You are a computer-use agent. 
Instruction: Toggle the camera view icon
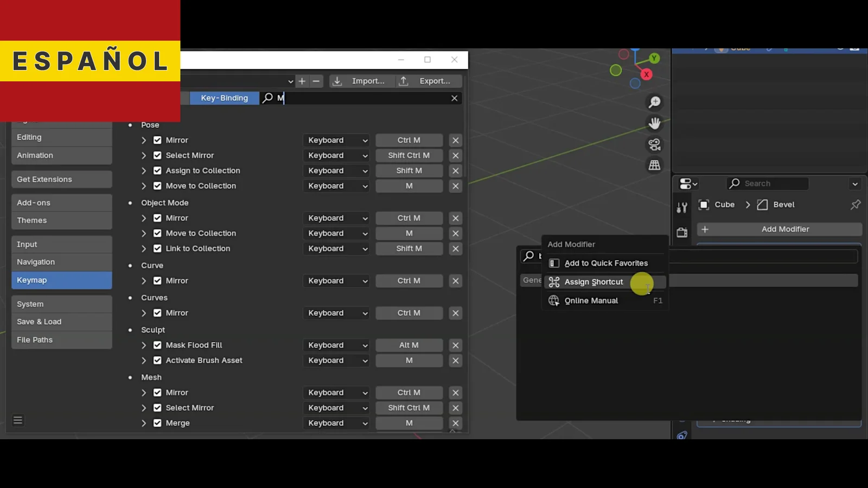(654, 145)
